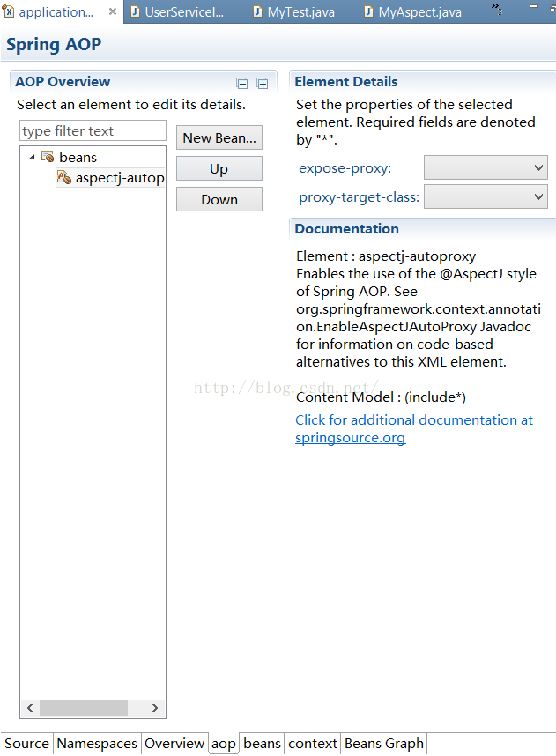Collapse the beans tree node
The width and height of the screenshot is (556, 756).
click(32, 157)
